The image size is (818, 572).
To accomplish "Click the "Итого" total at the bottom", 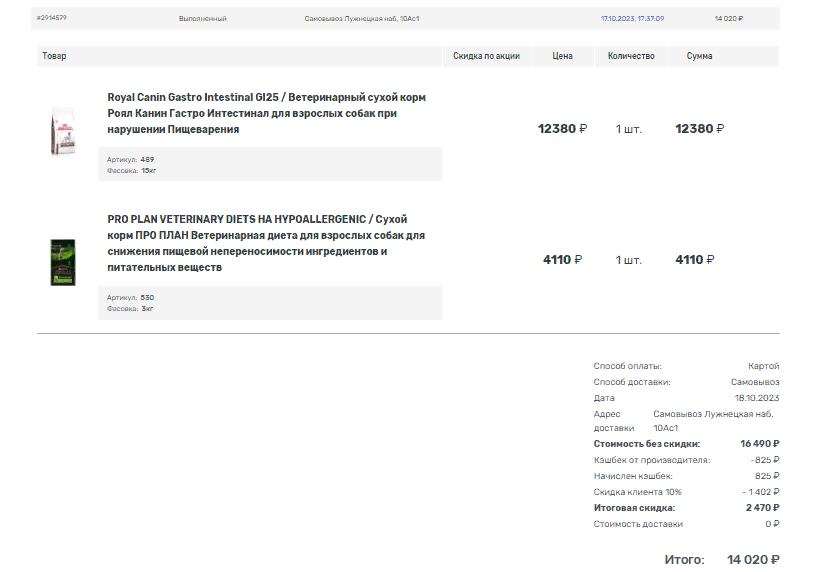I will point(721,559).
